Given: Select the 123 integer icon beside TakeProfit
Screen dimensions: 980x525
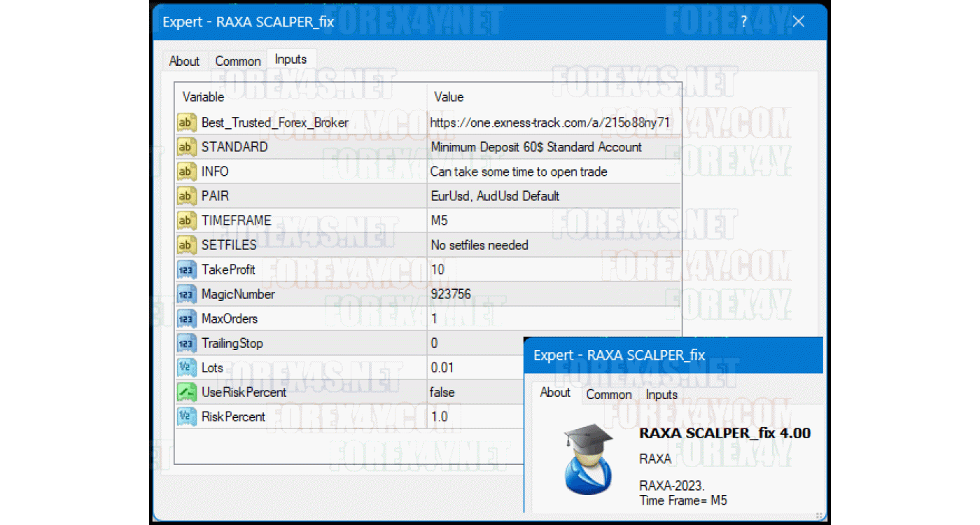Looking at the screenshot, I should (x=185, y=269).
